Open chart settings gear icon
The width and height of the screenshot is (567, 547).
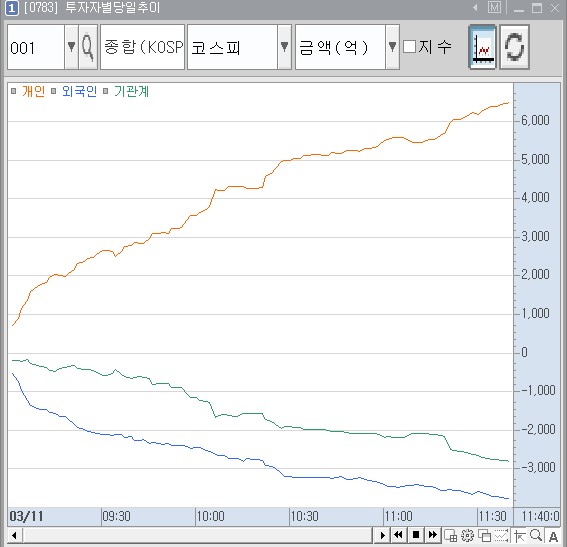coord(467,535)
